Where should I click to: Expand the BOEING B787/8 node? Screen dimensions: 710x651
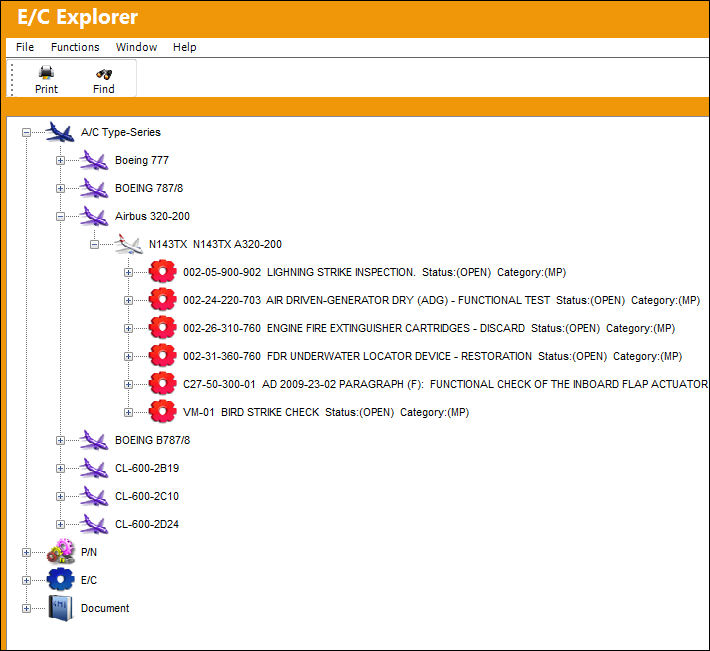60,440
